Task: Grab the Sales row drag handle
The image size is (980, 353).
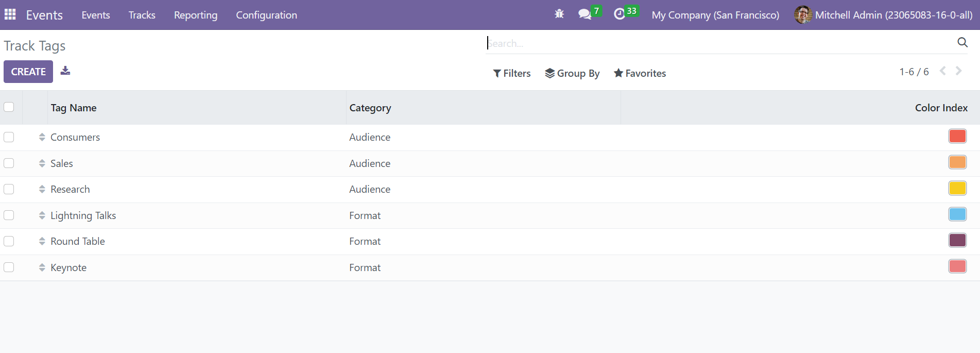Action: pyautogui.click(x=42, y=163)
